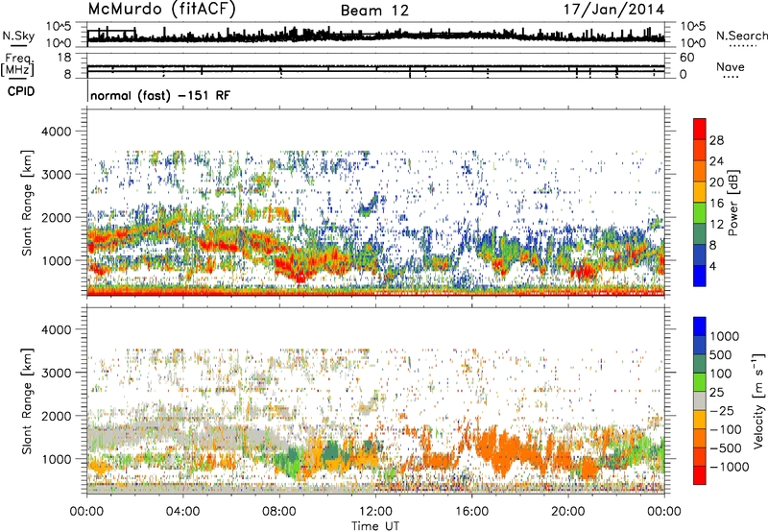Click the 'normal (fast) -151 RF' text
The width and height of the screenshot is (768, 532).
click(160, 95)
